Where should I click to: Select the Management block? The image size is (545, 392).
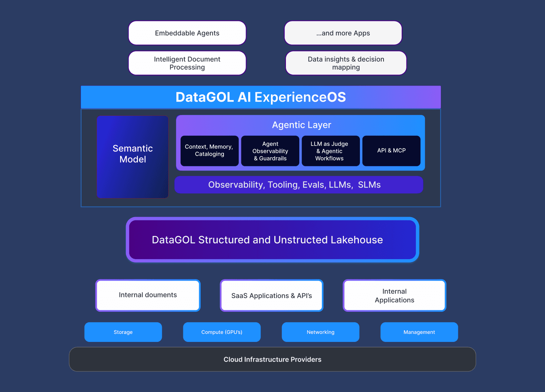(x=419, y=332)
